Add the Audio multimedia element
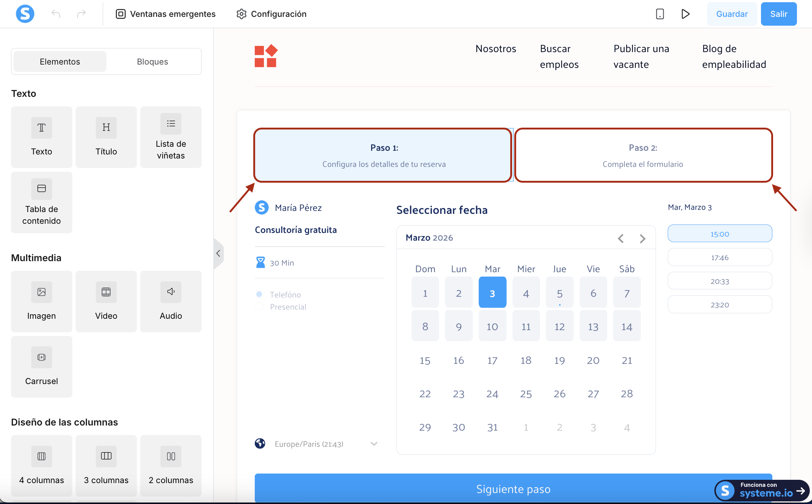This screenshot has width=812, height=504. click(171, 301)
